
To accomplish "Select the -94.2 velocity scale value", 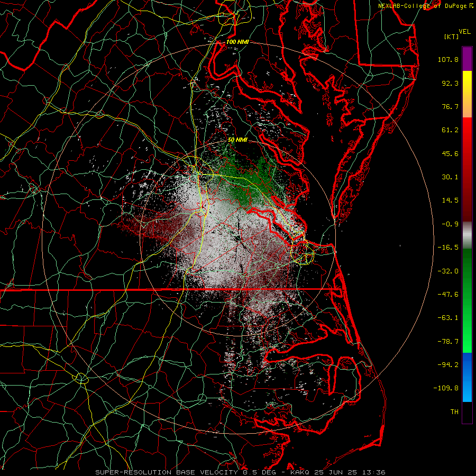I will (448, 365).
